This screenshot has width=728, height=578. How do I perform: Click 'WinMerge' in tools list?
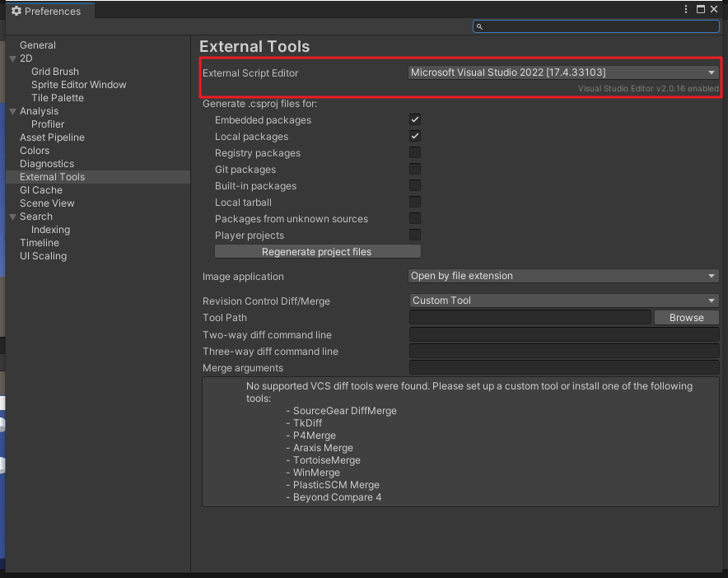[316, 473]
